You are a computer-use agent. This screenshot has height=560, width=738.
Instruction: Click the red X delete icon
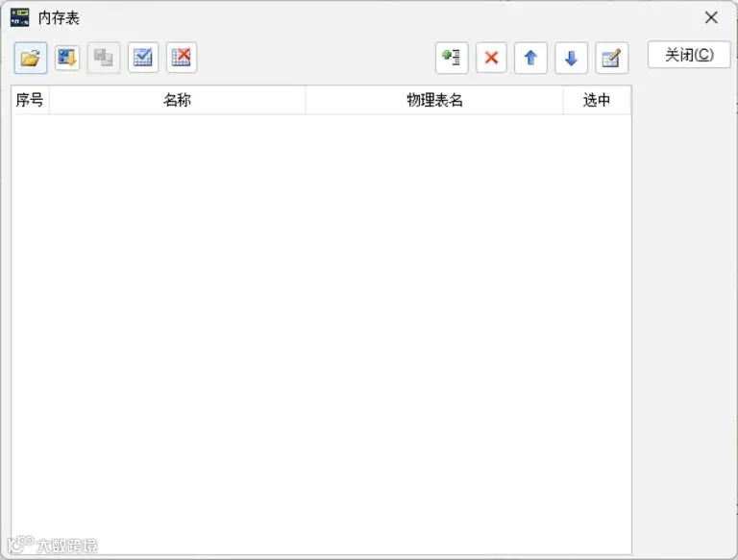pyautogui.click(x=491, y=58)
